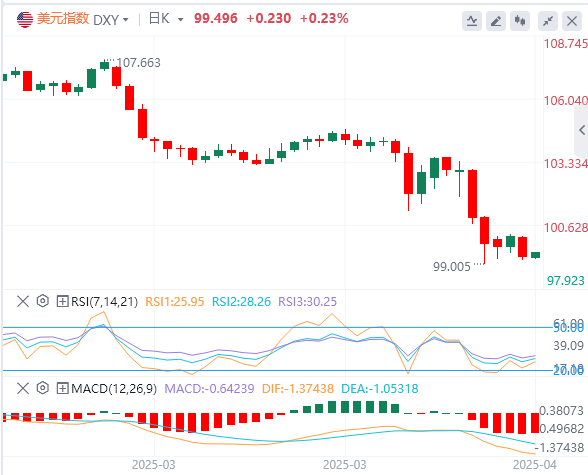The width and height of the screenshot is (588, 475).
Task: Open MACD indicator settings gear
Action: (43, 388)
